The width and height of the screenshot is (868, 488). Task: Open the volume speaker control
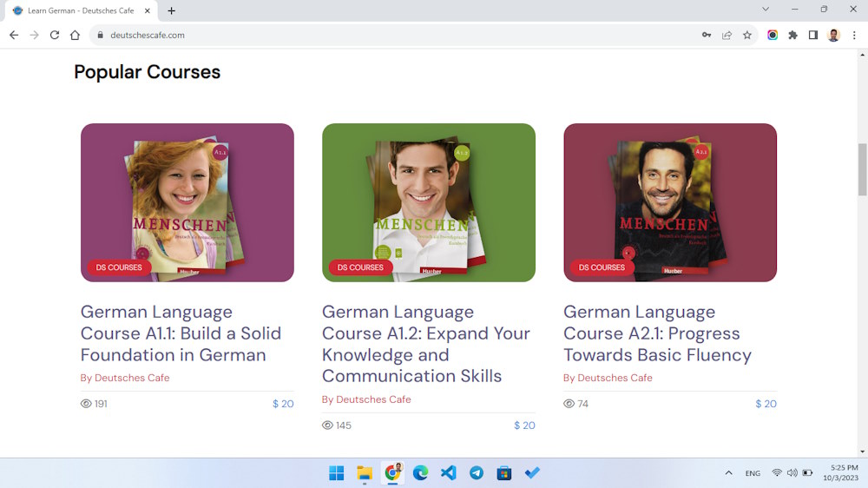(792, 473)
